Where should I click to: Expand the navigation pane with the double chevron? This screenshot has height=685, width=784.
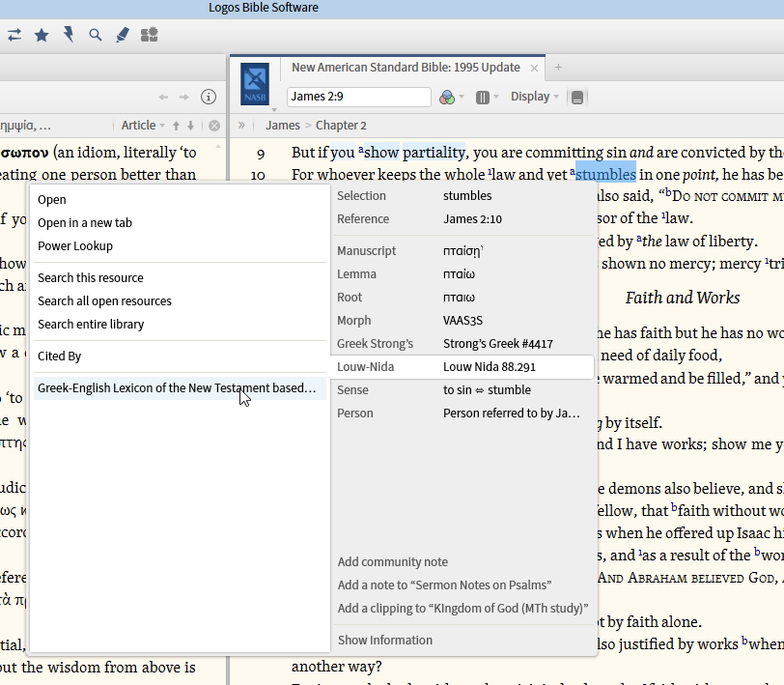(x=241, y=125)
